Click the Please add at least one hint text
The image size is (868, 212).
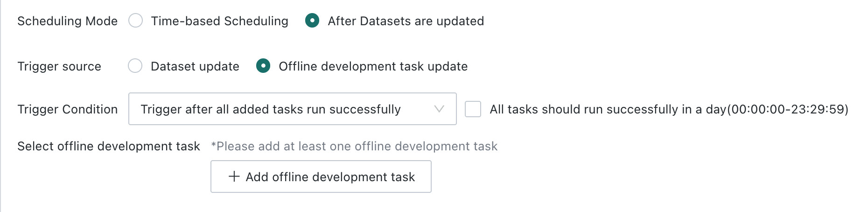354,146
